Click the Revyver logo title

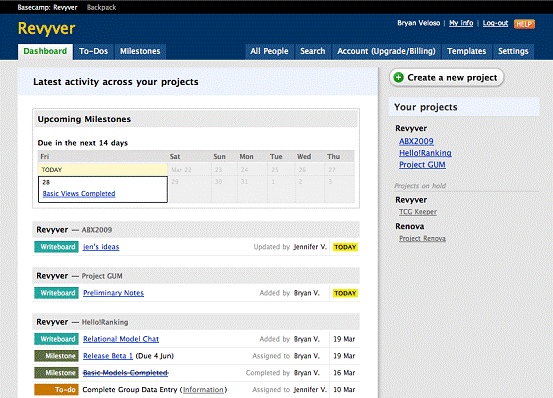click(x=47, y=29)
